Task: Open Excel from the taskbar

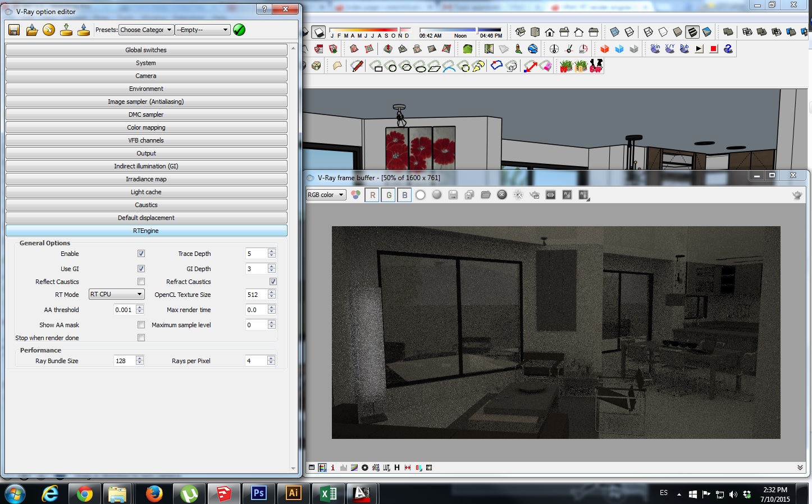Action: click(x=329, y=493)
